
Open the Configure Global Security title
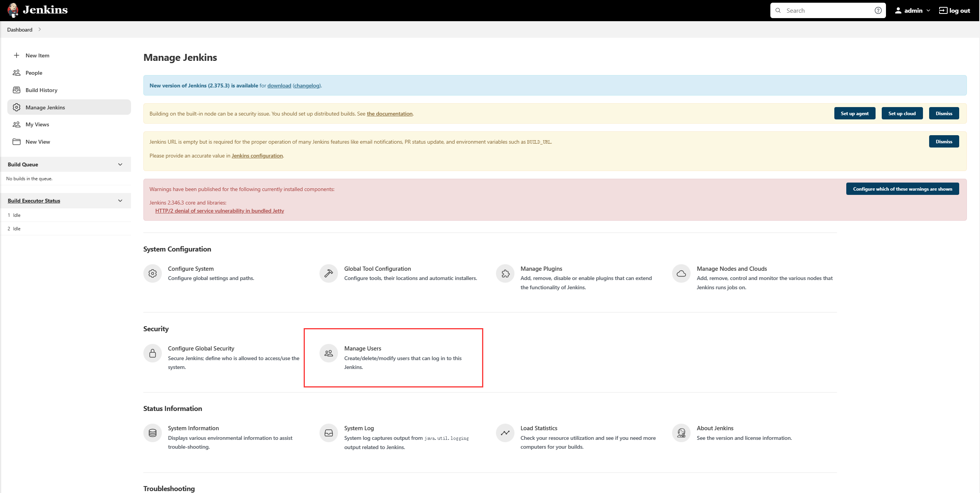(201, 348)
